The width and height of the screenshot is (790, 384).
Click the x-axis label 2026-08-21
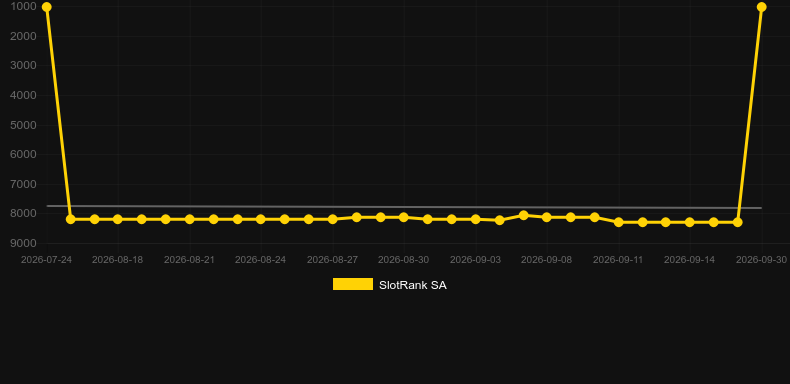tap(189, 260)
